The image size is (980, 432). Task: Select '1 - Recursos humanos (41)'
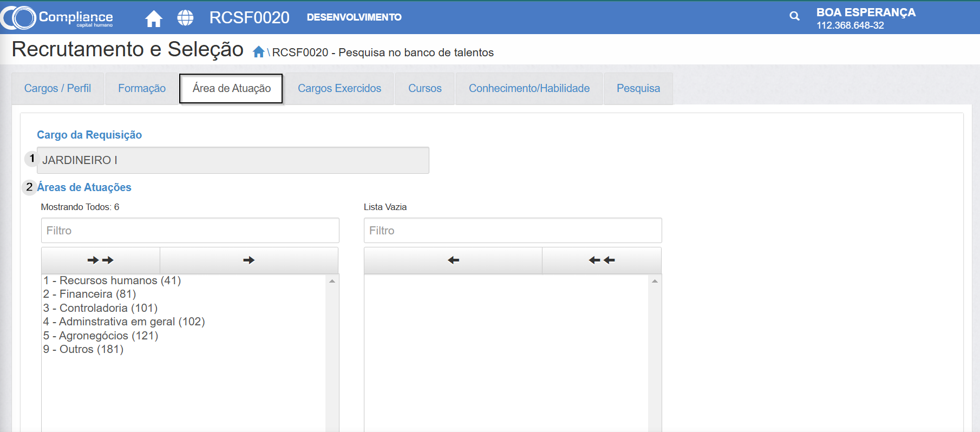point(112,280)
